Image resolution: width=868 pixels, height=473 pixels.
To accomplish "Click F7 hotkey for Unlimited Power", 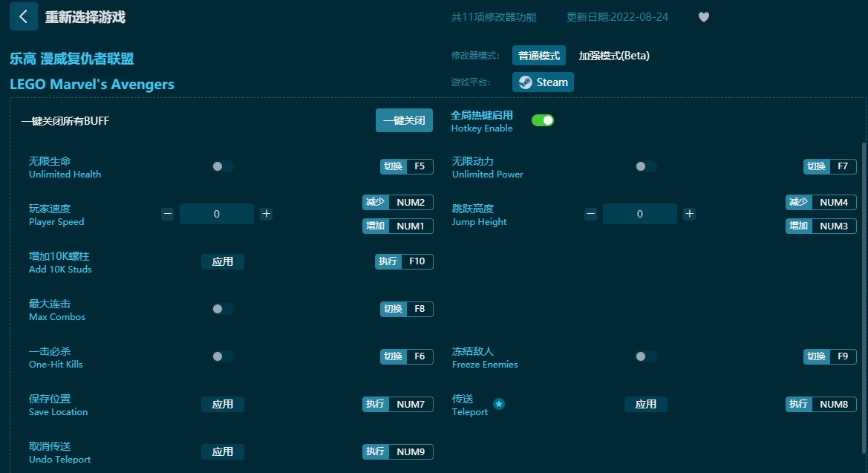I will 830,166.
